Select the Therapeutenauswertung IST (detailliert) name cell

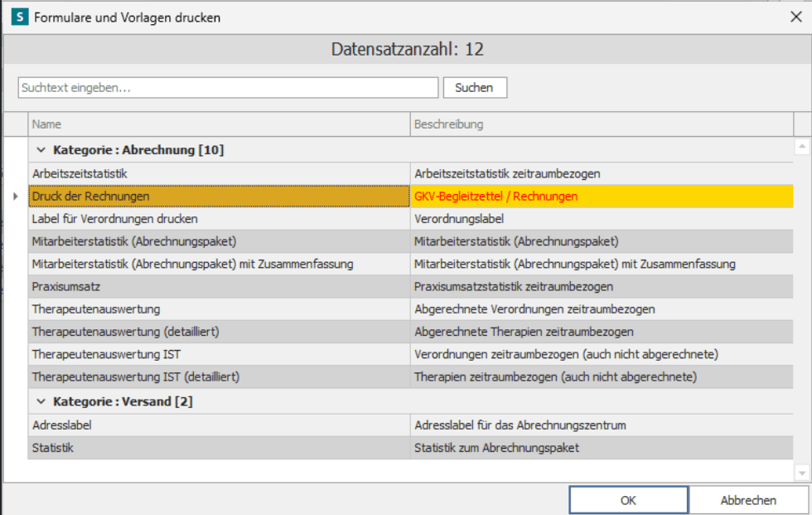tap(219, 377)
